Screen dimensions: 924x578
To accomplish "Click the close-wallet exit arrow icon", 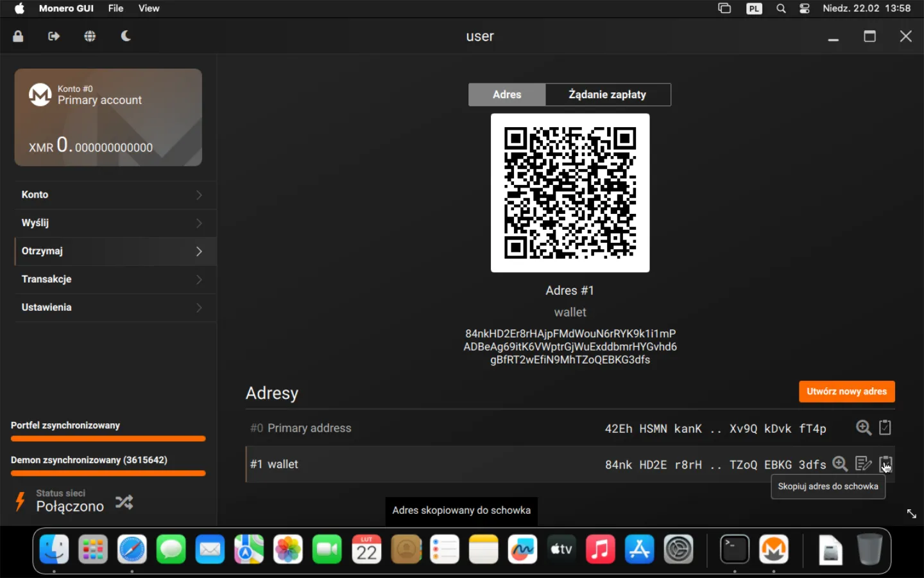I will 54,36.
